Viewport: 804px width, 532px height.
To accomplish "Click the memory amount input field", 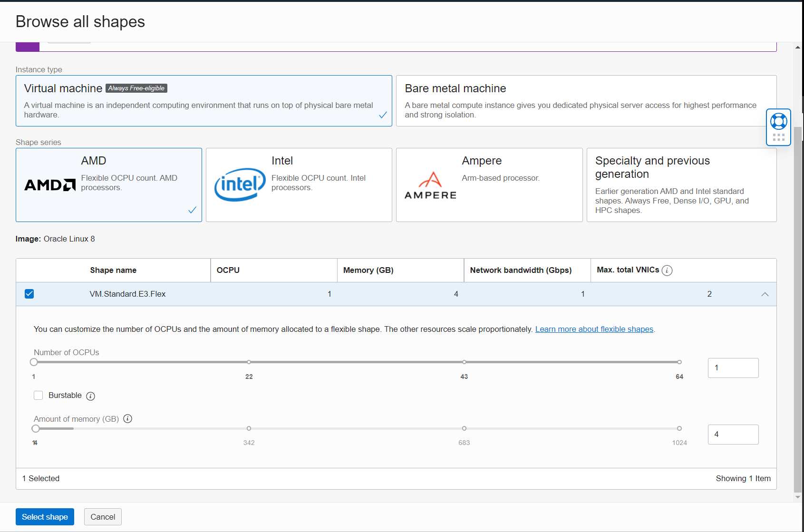I will [733, 434].
